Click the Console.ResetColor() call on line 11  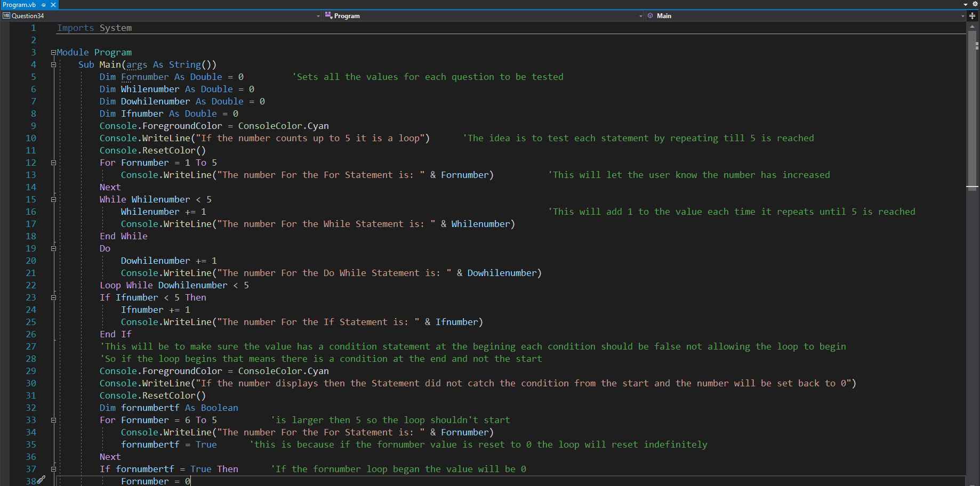pos(153,150)
